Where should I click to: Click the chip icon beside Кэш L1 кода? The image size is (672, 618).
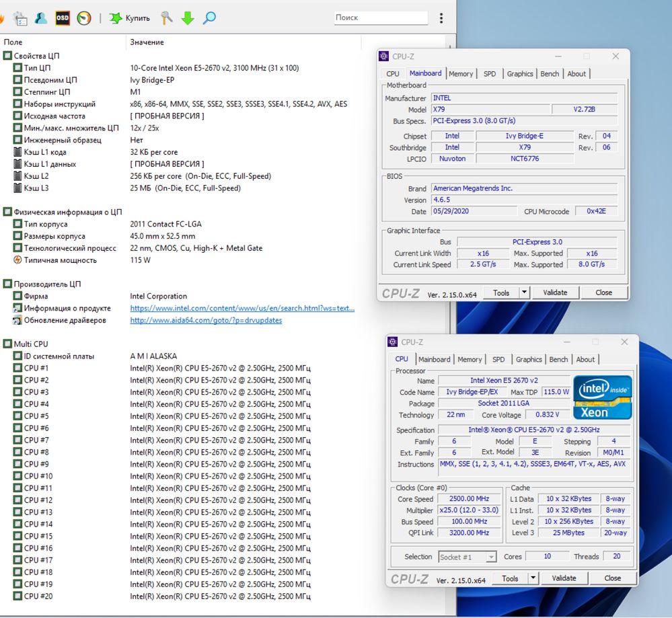click(x=17, y=152)
